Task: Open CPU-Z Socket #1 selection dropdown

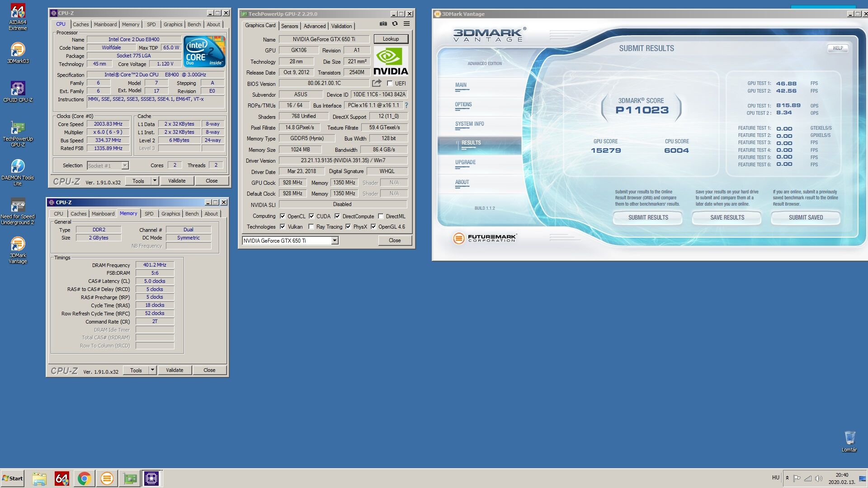Action: tap(125, 166)
